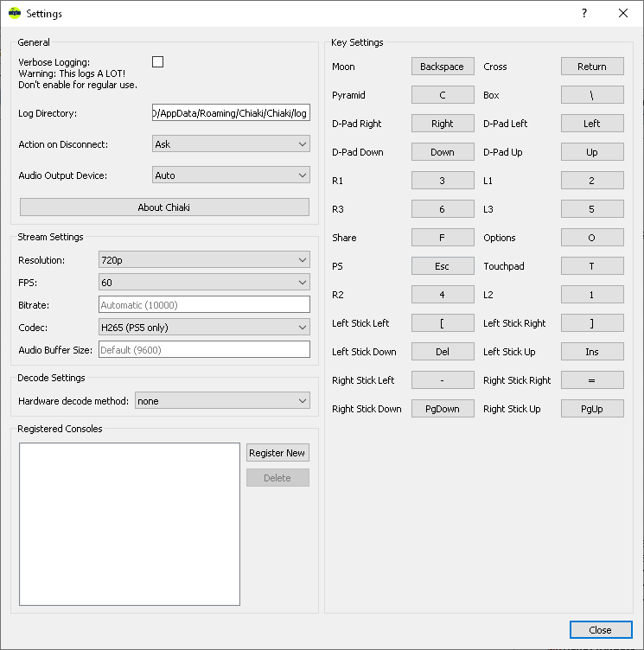This screenshot has height=650, width=644.
Task: Open the Codec dropdown
Action: pos(204,327)
